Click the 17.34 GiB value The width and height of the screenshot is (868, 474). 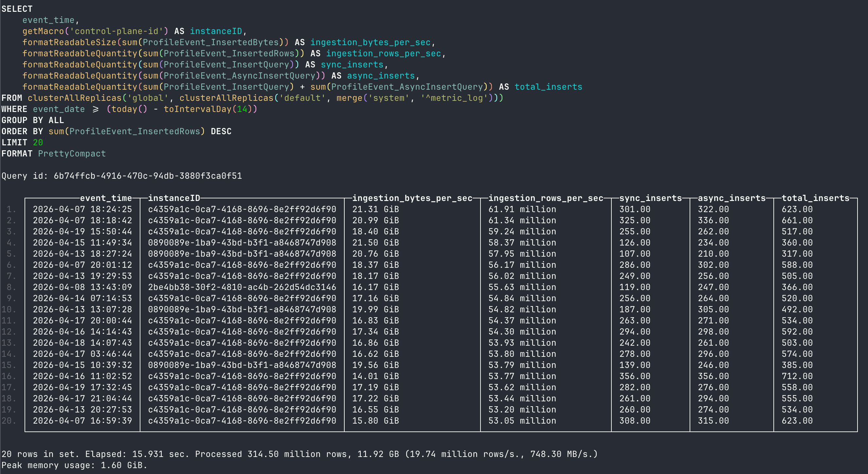point(375,332)
